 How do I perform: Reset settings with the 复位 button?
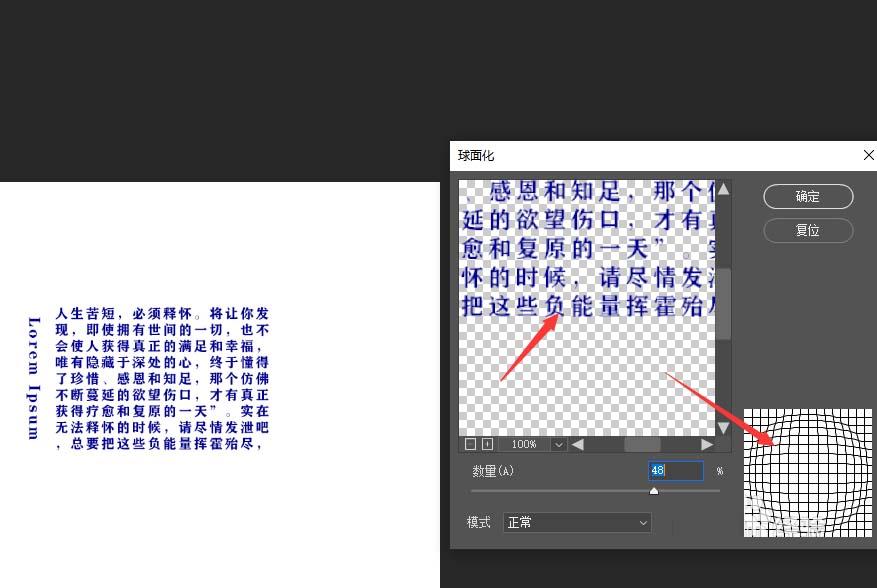808,230
